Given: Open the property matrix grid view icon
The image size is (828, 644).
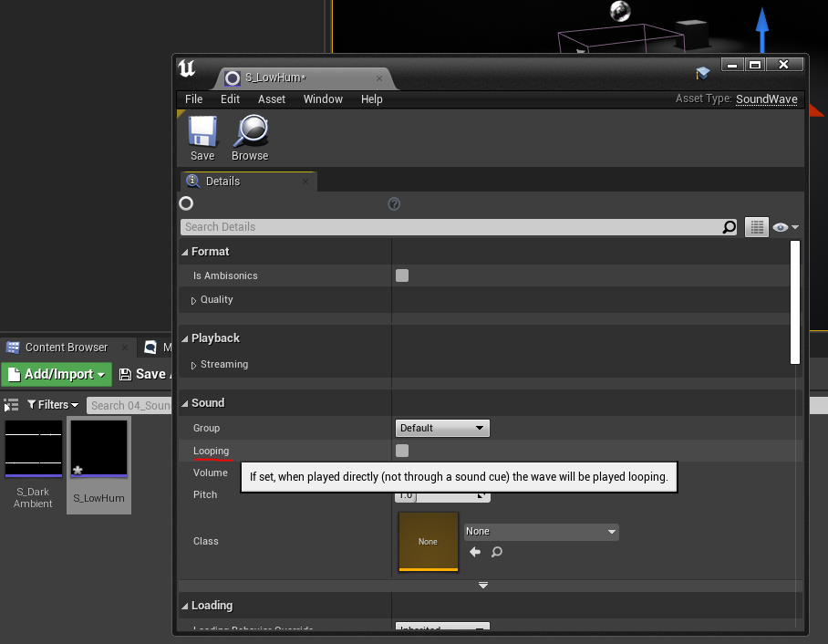Looking at the screenshot, I should (756, 227).
